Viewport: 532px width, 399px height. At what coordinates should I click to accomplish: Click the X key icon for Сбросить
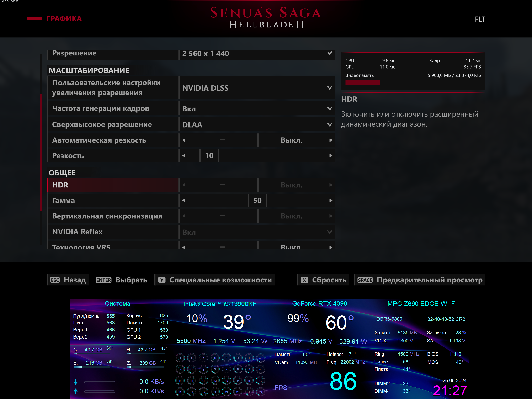click(304, 280)
